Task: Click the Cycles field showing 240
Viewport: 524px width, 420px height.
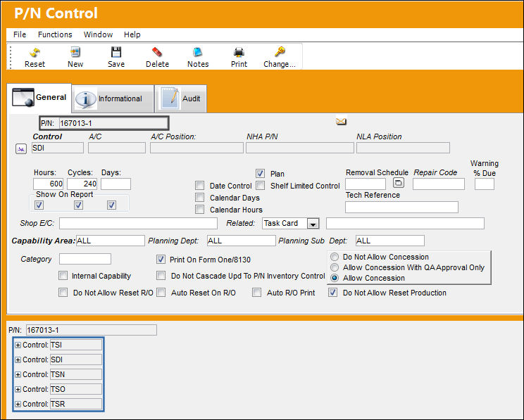Action: click(x=82, y=184)
